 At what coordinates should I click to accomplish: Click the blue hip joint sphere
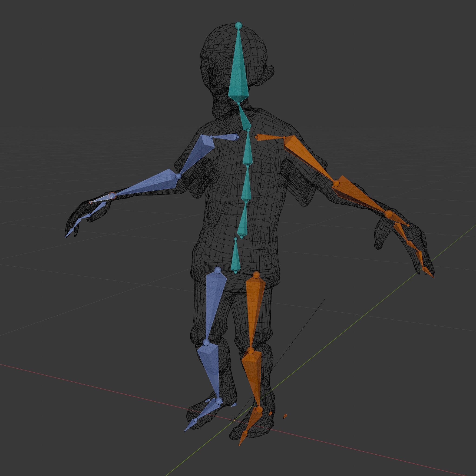[218, 270]
